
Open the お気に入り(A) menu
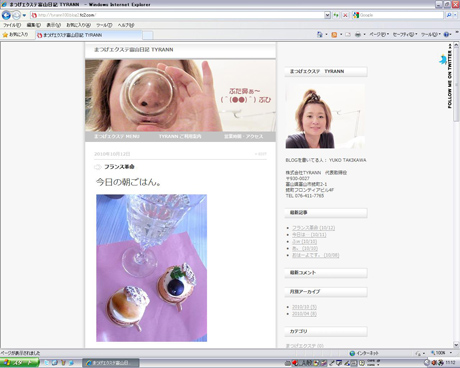(78, 25)
